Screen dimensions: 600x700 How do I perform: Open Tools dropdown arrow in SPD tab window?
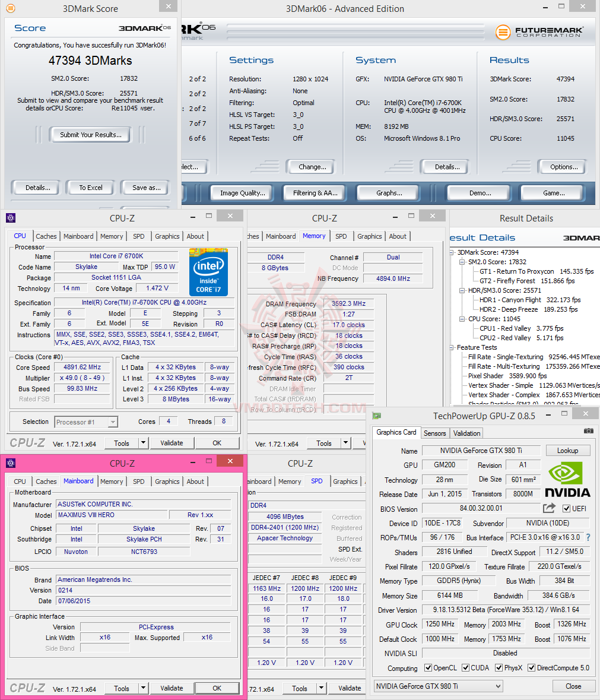click(321, 688)
